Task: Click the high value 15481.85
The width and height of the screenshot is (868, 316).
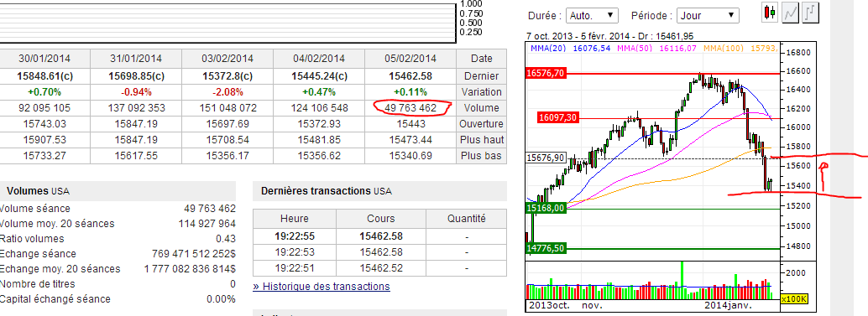Action: pyautogui.click(x=319, y=140)
